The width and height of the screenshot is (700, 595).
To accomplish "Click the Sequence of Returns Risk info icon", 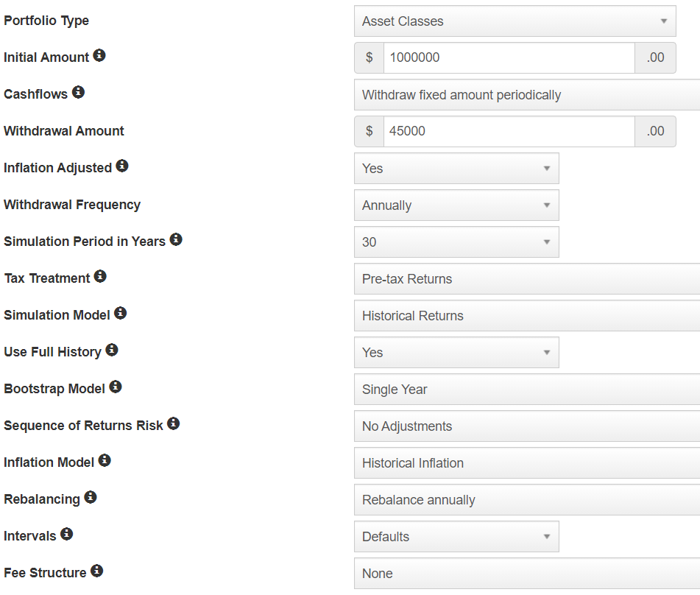I will 173,423.
